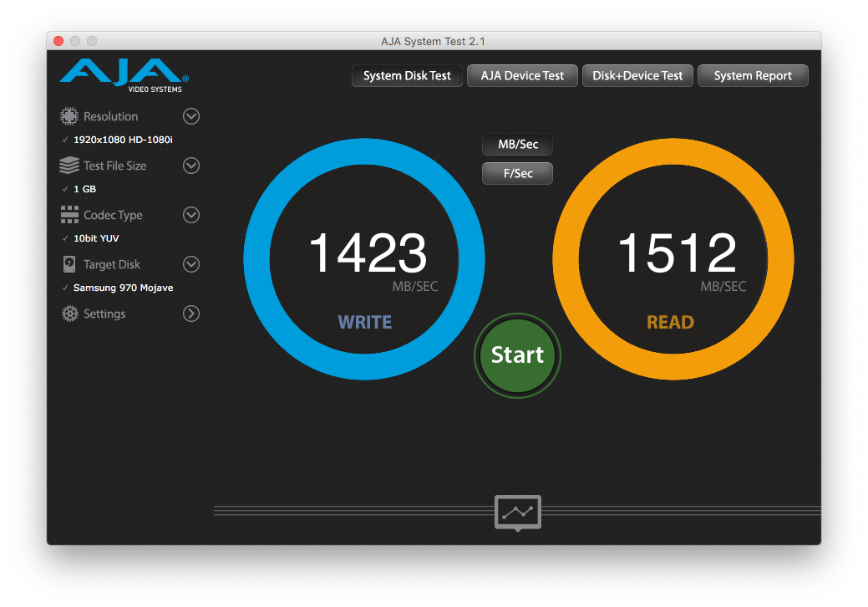This screenshot has height=607, width=868.
Task: Expand the Test File Size chevron
Action: [191, 166]
